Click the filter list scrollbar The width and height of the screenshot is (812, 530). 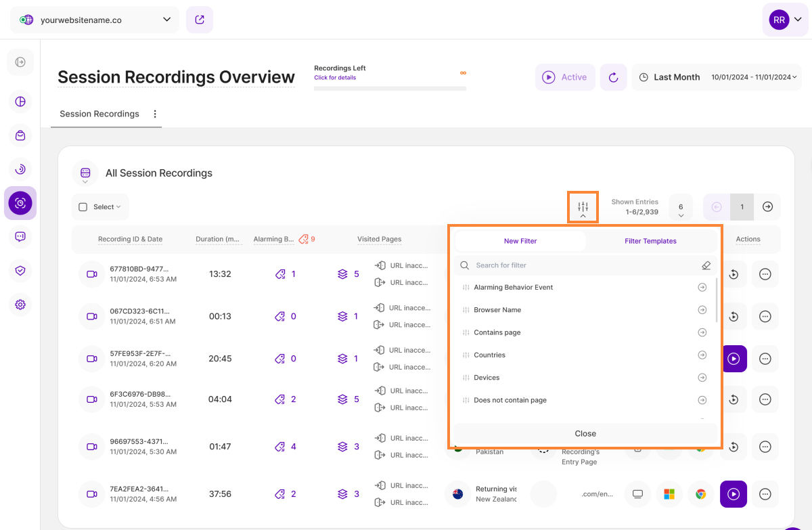pos(717,300)
